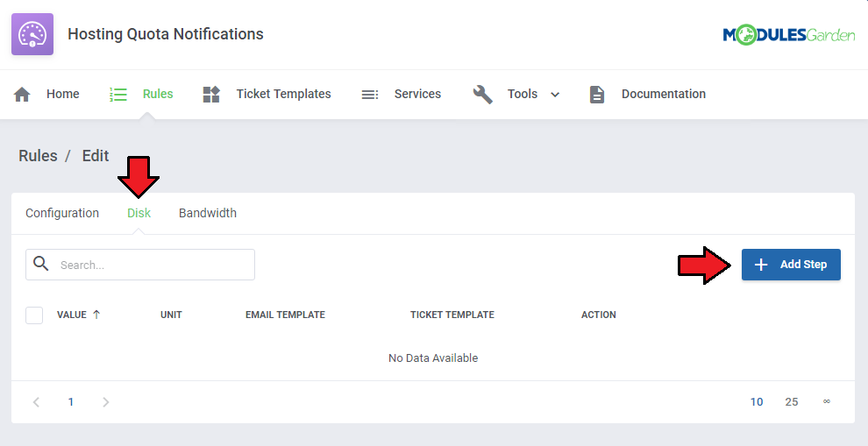The image size is (868, 446).
Task: Go to previous page chevron
Action: [37, 401]
